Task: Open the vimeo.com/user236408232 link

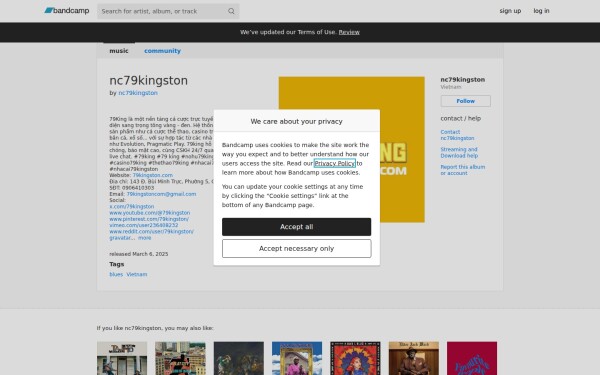Action: pos(143,225)
